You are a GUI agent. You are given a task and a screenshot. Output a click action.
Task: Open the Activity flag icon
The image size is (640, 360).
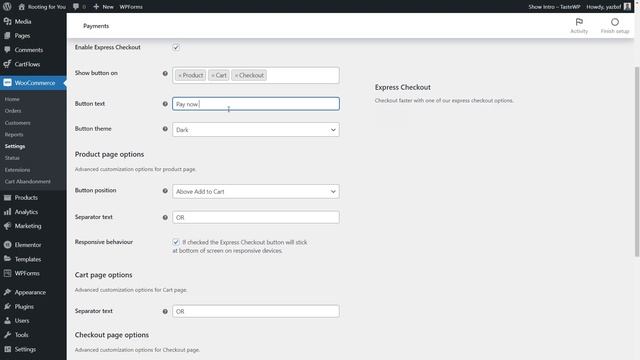[579, 22]
